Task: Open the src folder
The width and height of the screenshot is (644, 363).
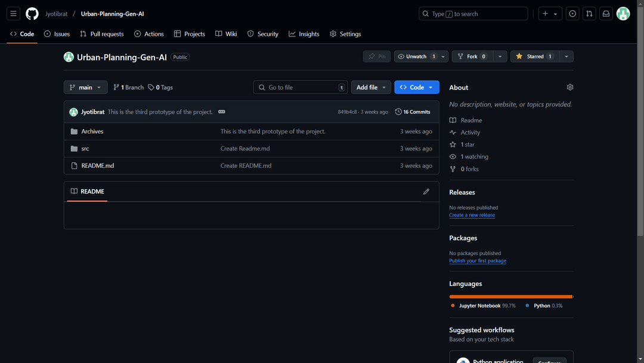Action: pos(85,149)
